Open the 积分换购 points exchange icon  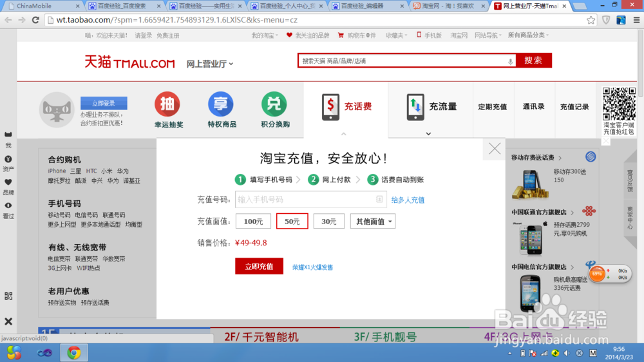click(274, 104)
